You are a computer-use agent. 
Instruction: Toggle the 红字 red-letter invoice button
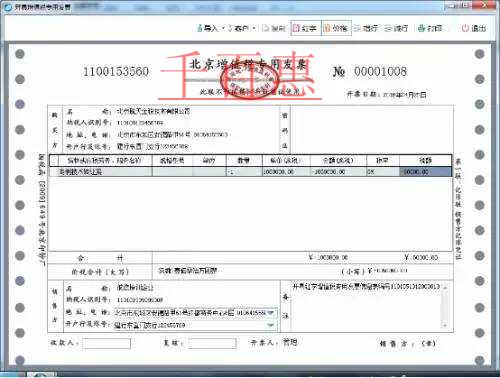point(305,28)
